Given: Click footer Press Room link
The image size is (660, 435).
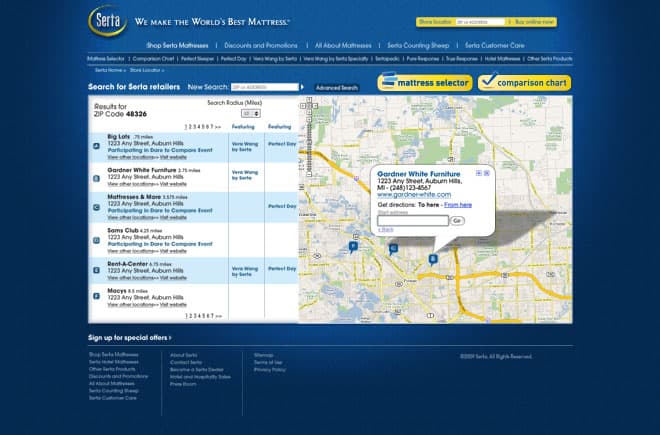Looking at the screenshot, I should coord(183,384).
